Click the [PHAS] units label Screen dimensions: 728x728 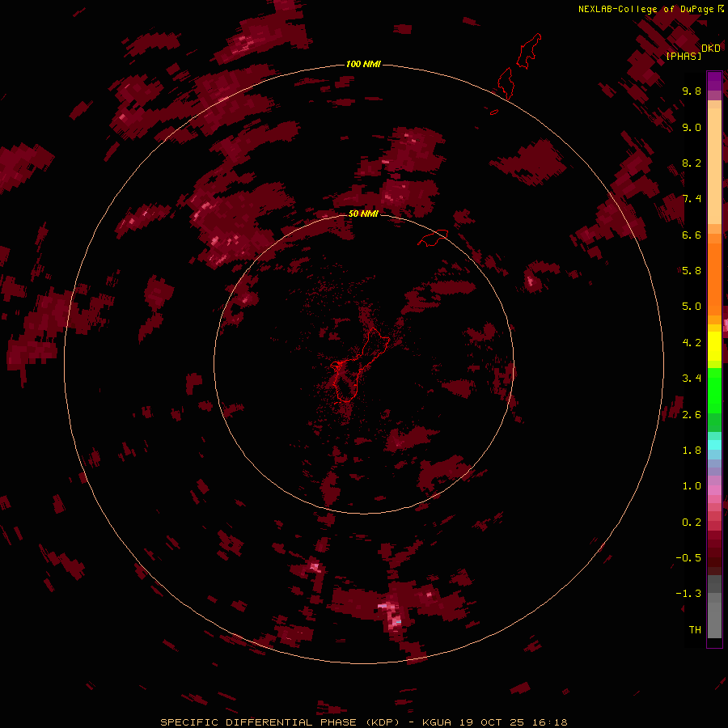pyautogui.click(x=684, y=56)
